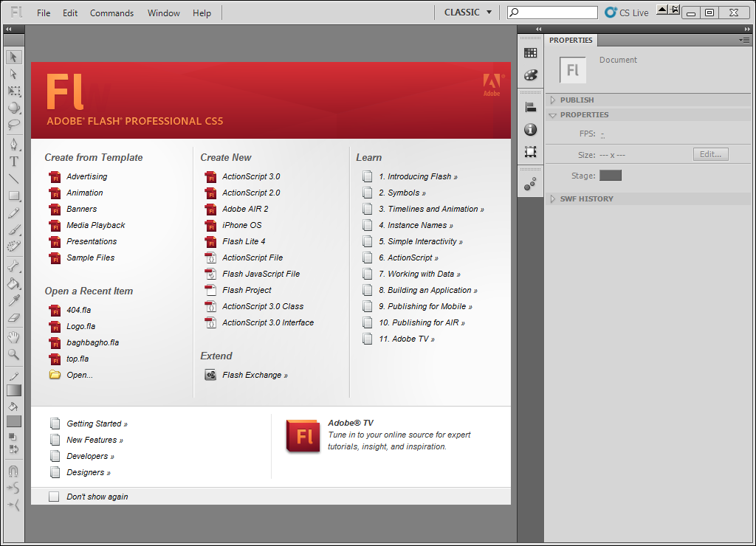Open the Help menu

click(x=202, y=13)
